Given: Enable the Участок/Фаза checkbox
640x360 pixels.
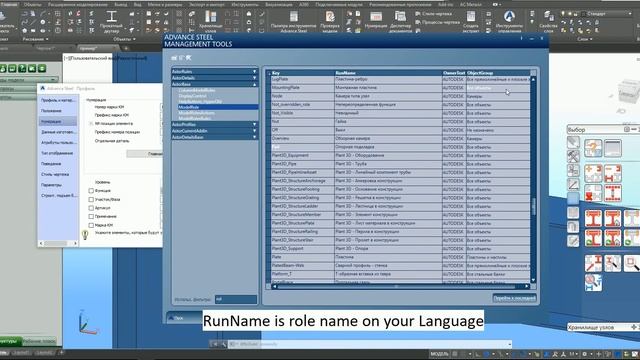Looking at the screenshot, I should pos(91,200).
